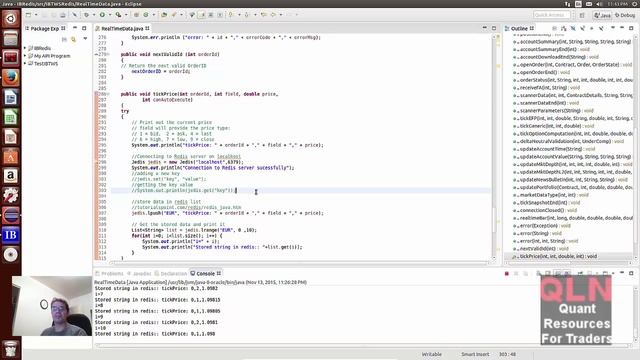Open Package Explorer view menu triangle
Screen dimensions: 640x360
(x=85, y=39)
